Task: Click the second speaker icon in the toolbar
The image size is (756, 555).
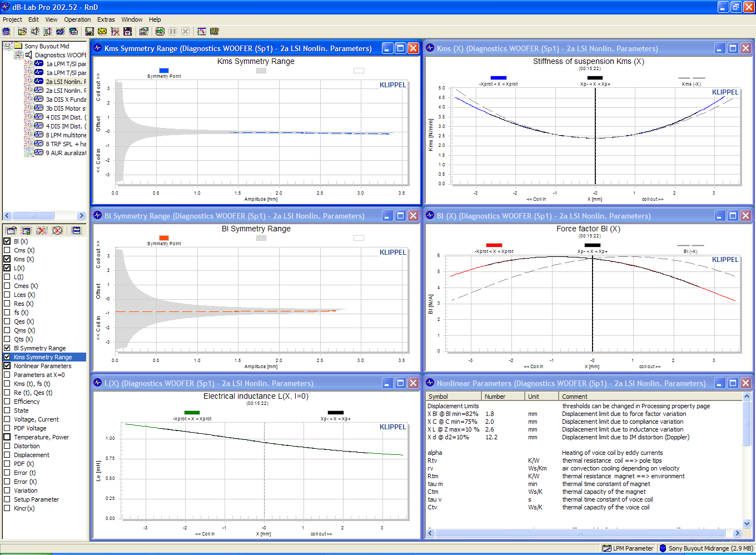Action: click(47, 31)
